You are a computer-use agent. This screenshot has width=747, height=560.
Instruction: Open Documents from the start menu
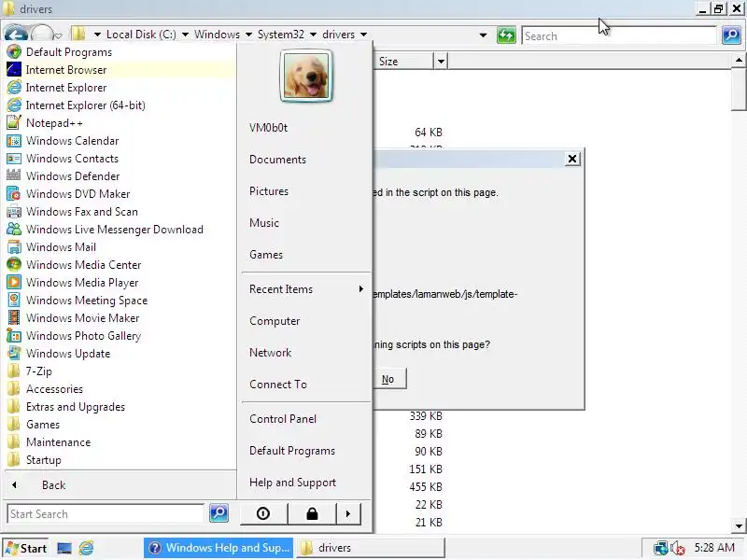click(x=277, y=160)
